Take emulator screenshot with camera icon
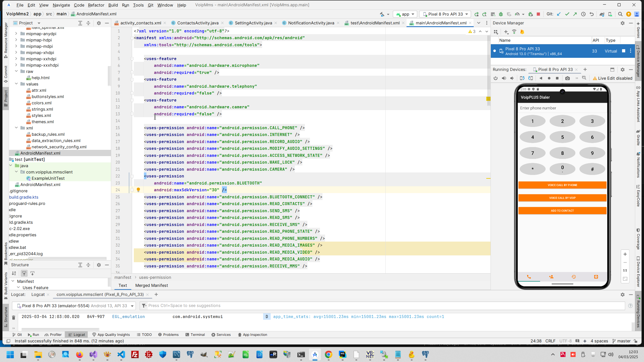 [567, 78]
